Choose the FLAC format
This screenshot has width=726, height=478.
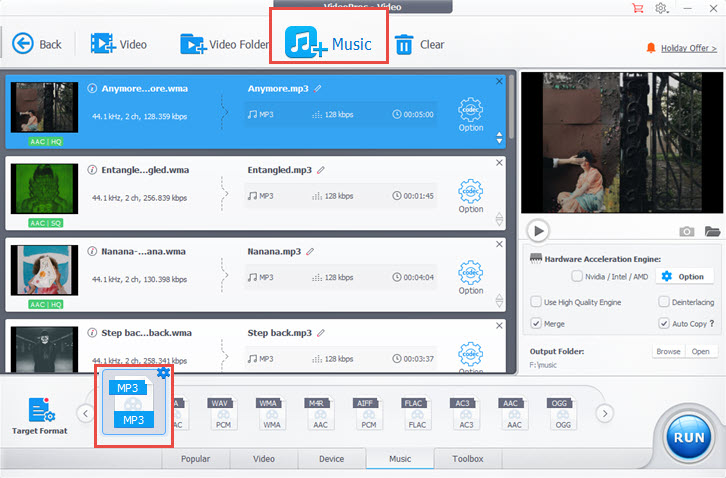tap(417, 413)
